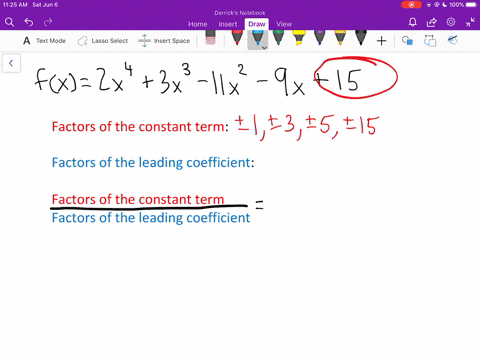Viewport: 480px width, 360px height.
Task: Open the share menu icon
Action: 432,22
